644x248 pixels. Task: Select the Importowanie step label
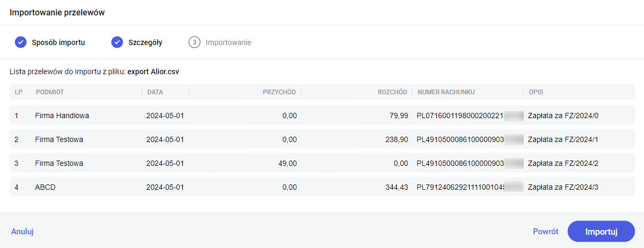(x=228, y=42)
